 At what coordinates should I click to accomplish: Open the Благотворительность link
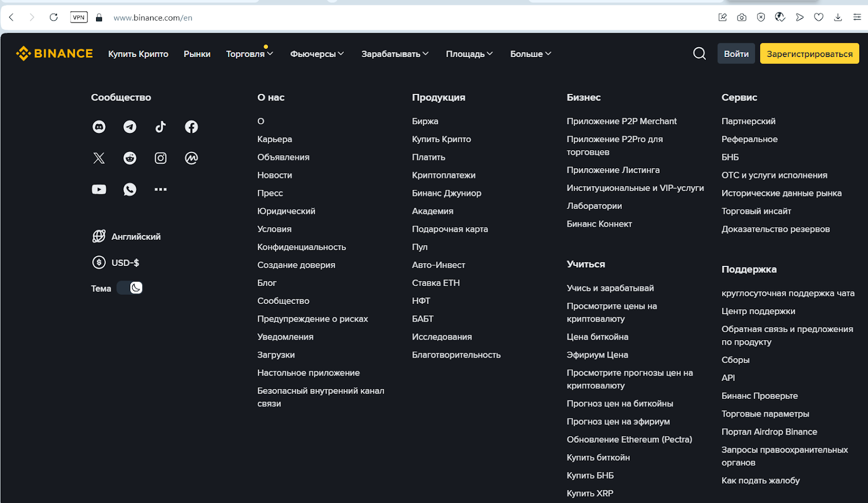456,355
